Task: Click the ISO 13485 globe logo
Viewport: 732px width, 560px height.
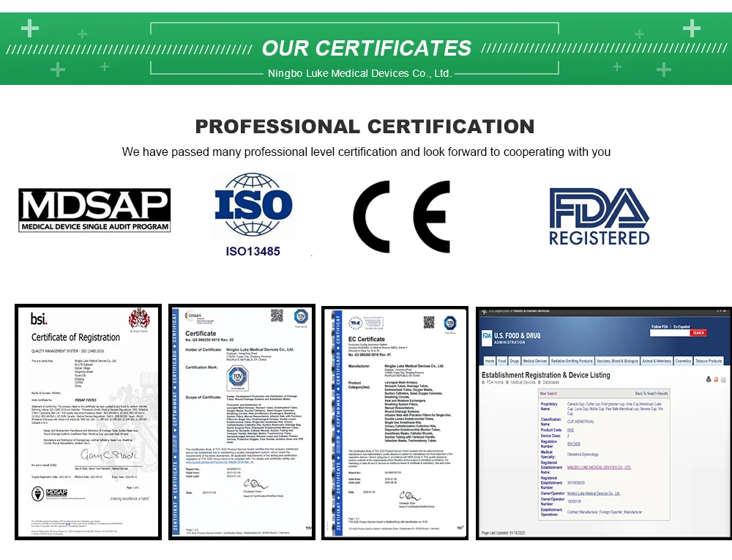Action: 253,204
